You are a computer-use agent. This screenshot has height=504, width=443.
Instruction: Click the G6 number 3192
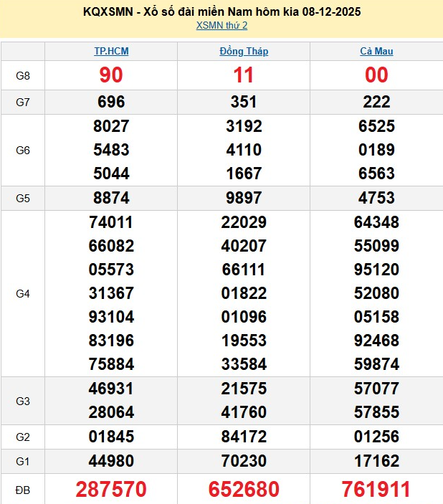tap(244, 126)
